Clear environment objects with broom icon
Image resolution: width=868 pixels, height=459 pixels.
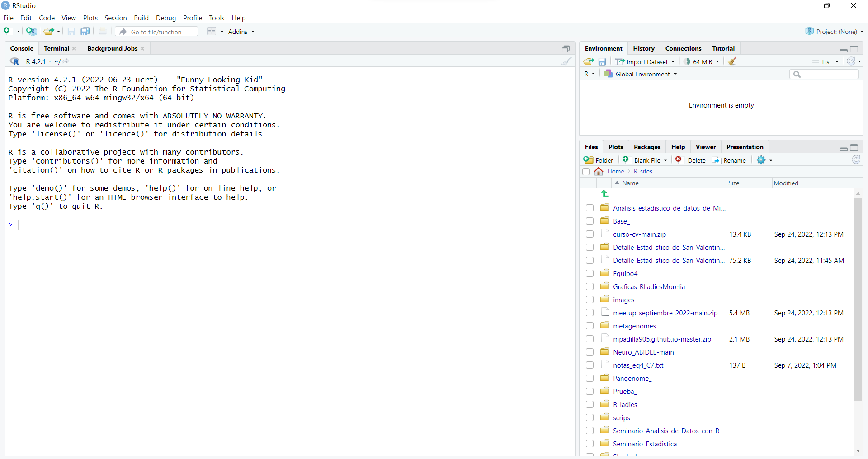pyautogui.click(x=733, y=61)
